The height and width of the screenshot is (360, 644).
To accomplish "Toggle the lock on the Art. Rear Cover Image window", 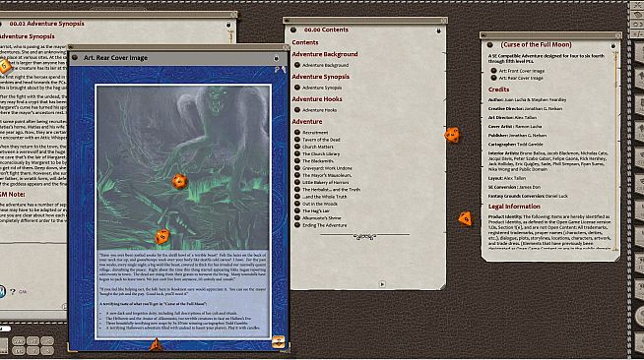I will coord(277,58).
